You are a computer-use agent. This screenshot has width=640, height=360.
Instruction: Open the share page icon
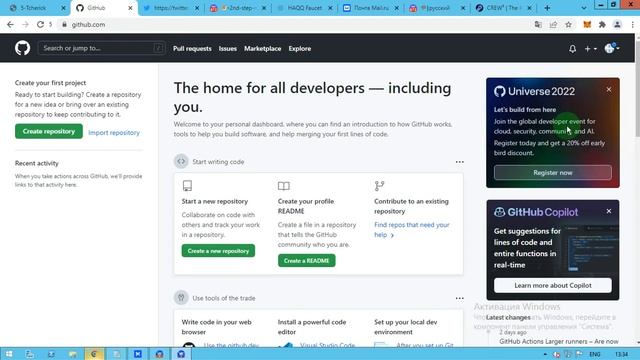553,24
